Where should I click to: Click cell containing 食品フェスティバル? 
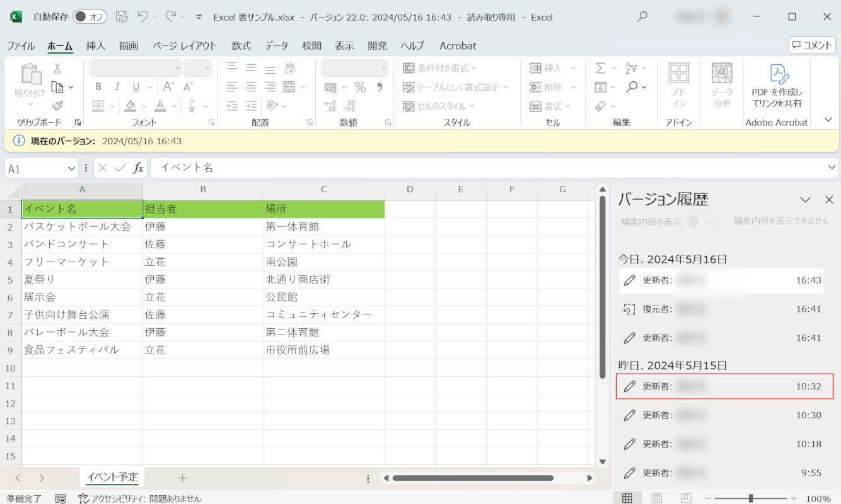[x=82, y=350]
